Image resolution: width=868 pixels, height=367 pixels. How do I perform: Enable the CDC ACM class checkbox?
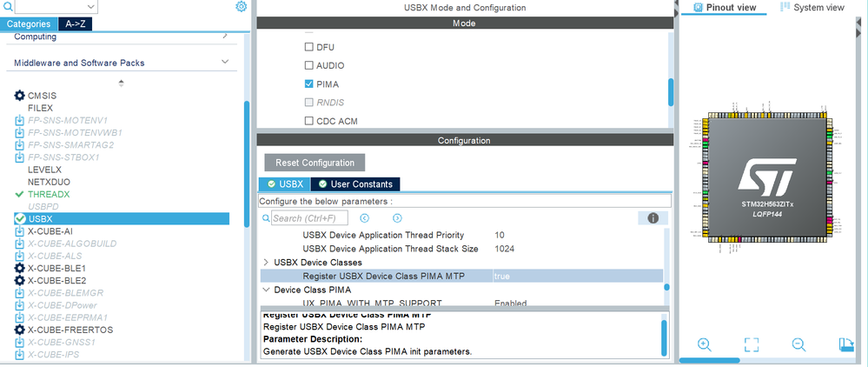point(309,121)
